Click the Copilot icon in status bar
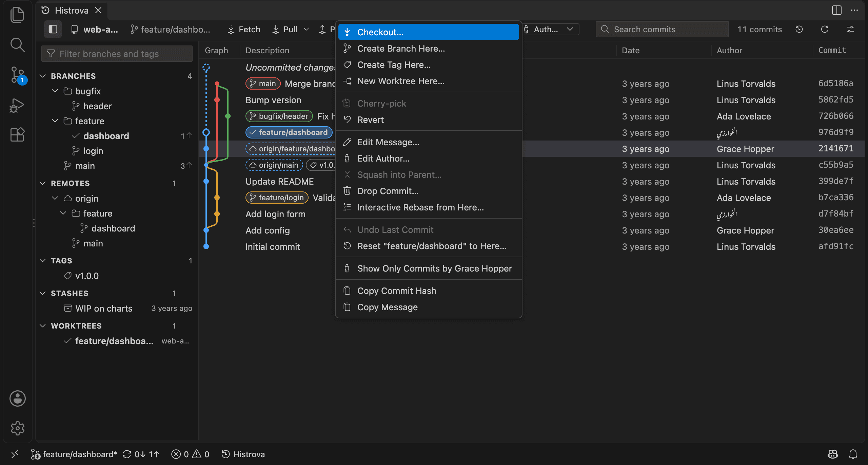This screenshot has height=465, width=868. pos(833,454)
